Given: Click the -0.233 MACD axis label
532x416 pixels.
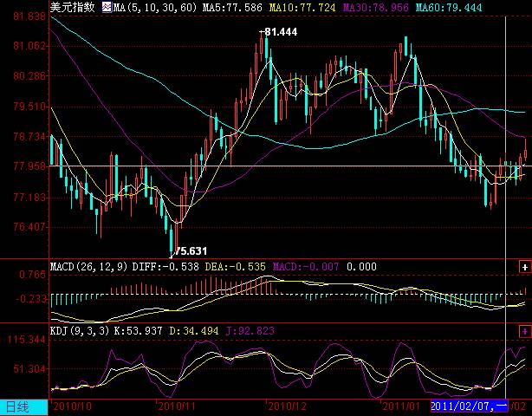Looking at the screenshot, I should click(x=30, y=299).
